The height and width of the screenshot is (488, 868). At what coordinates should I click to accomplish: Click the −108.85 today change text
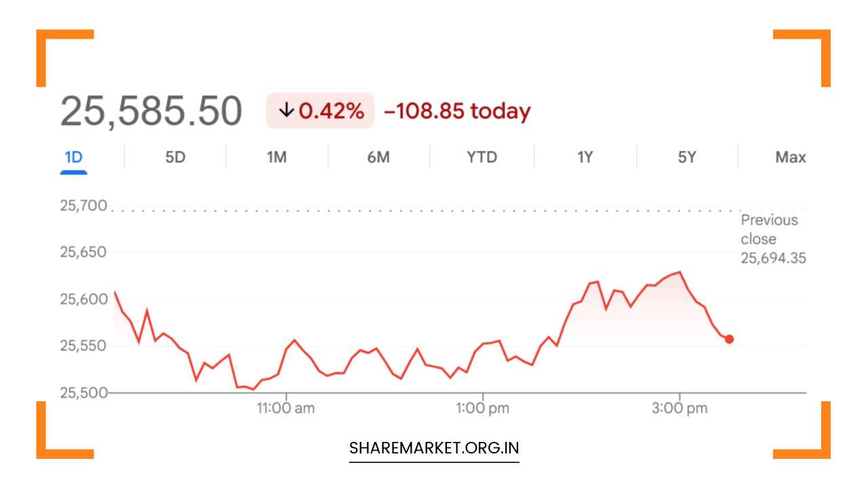coord(457,111)
